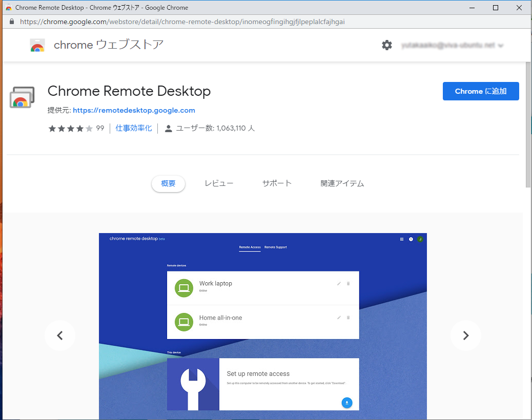Click the lock icon in the address bar
Image resolution: width=532 pixels, height=420 pixels.
(12, 22)
